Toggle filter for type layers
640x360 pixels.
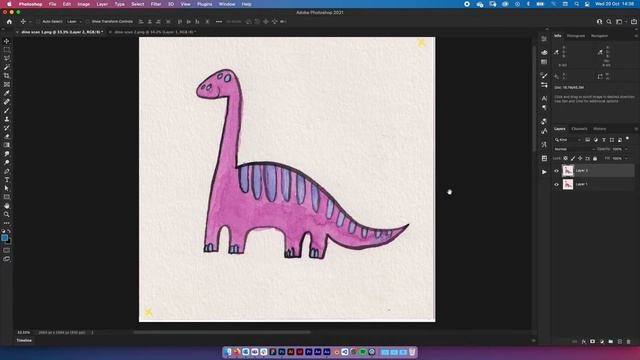click(x=604, y=140)
